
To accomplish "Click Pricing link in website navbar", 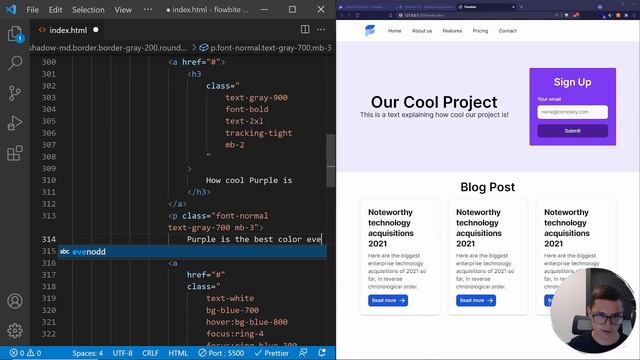I will tap(480, 31).
